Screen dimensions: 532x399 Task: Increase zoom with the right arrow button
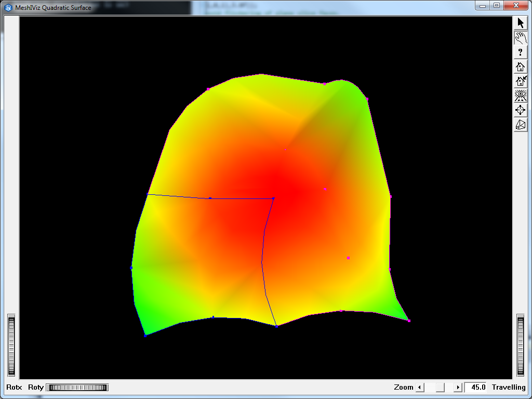point(458,387)
